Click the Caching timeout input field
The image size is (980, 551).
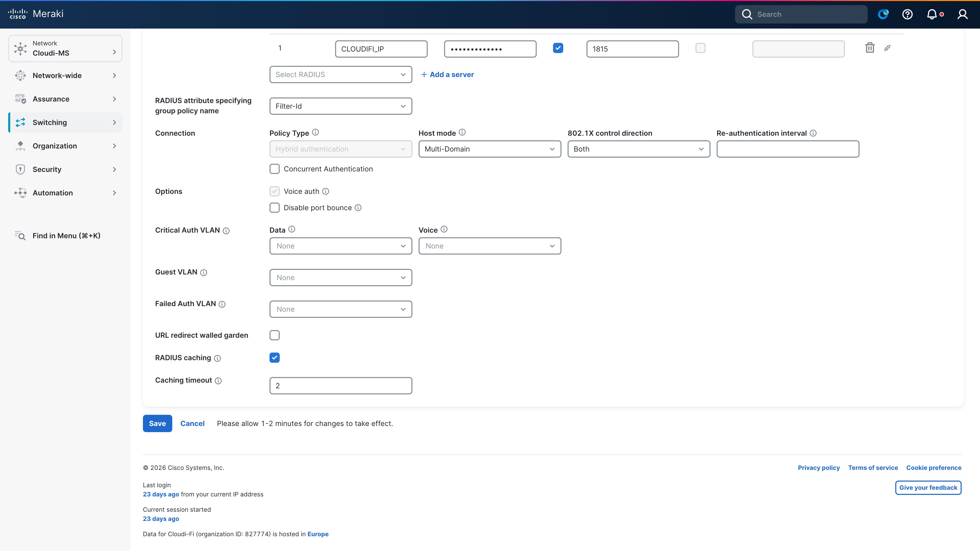pos(340,386)
